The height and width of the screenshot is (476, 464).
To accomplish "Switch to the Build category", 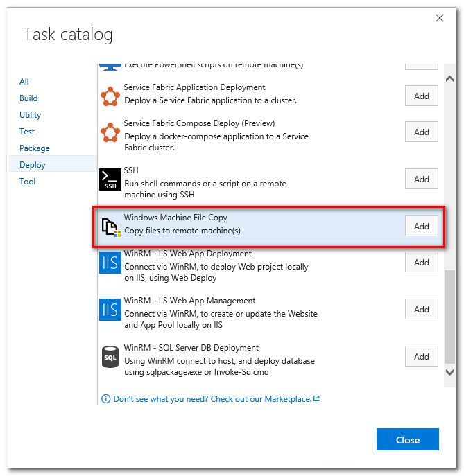I will click(28, 98).
